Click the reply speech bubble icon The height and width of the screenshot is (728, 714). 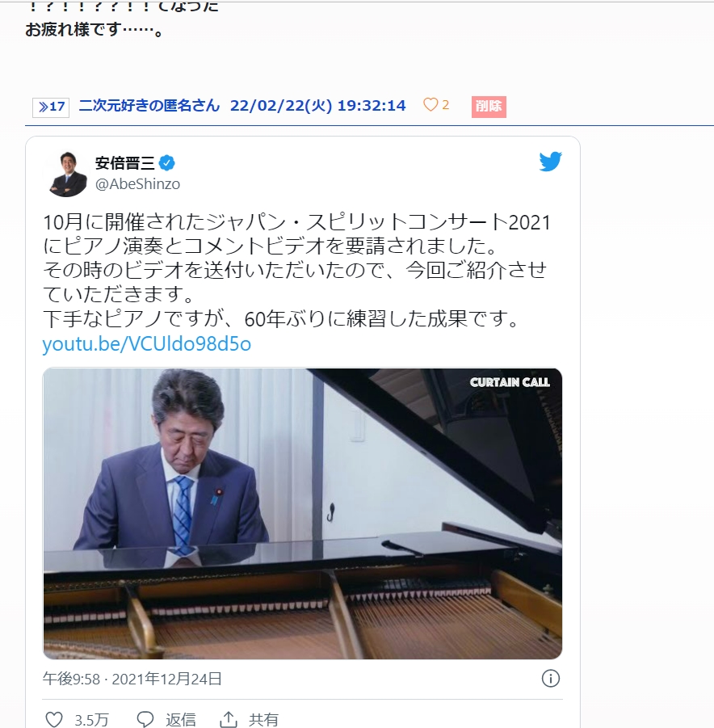(x=145, y=719)
